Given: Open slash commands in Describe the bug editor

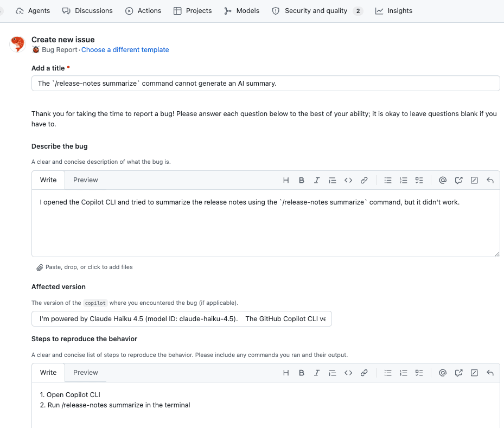Looking at the screenshot, I should 474,180.
